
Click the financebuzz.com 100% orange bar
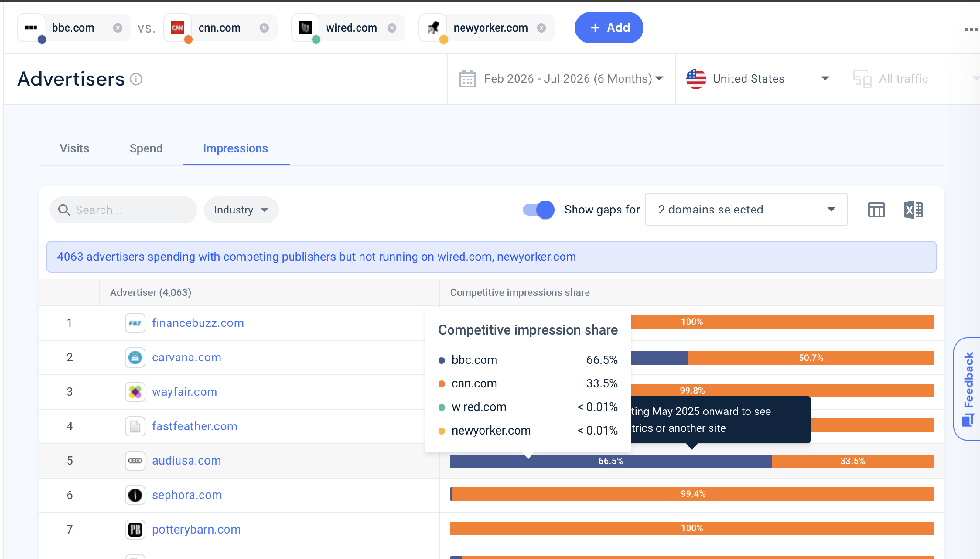pyautogui.click(x=783, y=322)
